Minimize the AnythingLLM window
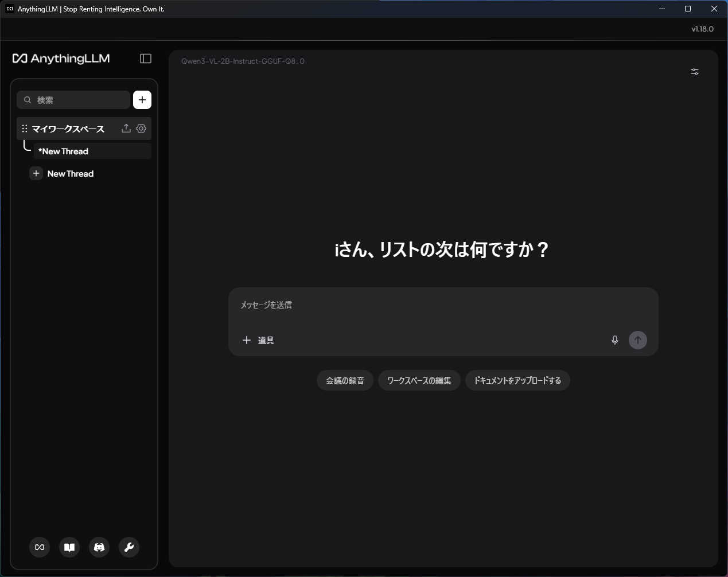Viewport: 728px width, 577px height. point(662,9)
